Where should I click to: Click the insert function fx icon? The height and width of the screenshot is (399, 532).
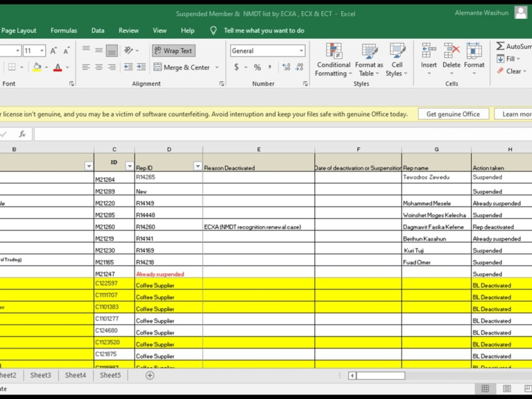pyautogui.click(x=22, y=135)
